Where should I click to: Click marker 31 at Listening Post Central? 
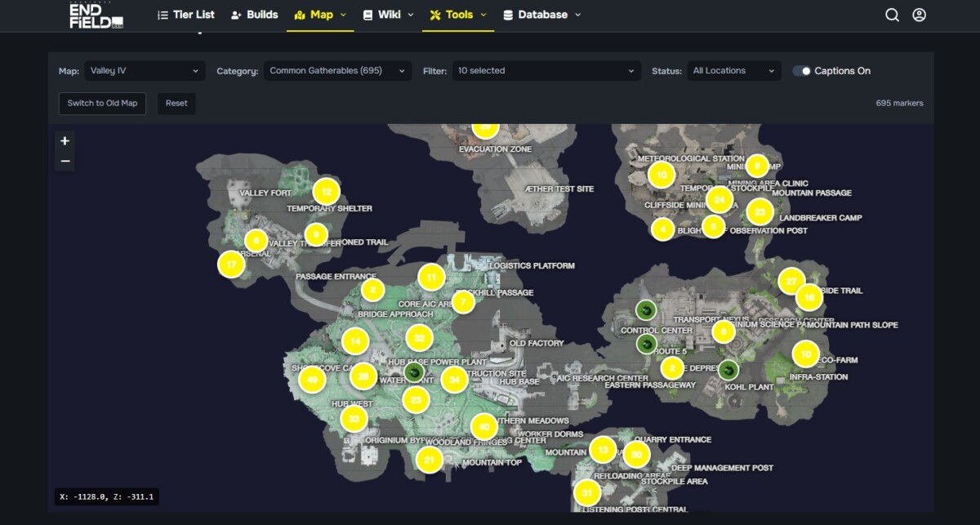coord(586,493)
